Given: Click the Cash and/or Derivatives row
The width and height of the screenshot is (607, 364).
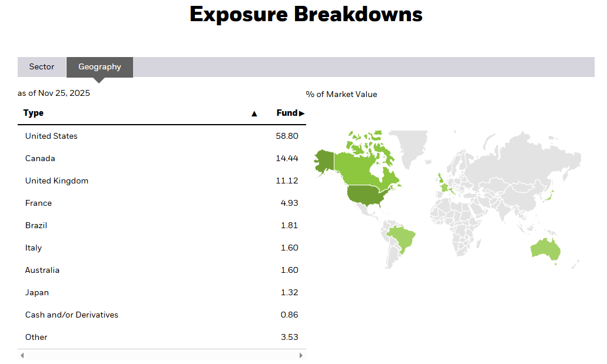Looking at the screenshot, I should coord(162,315).
